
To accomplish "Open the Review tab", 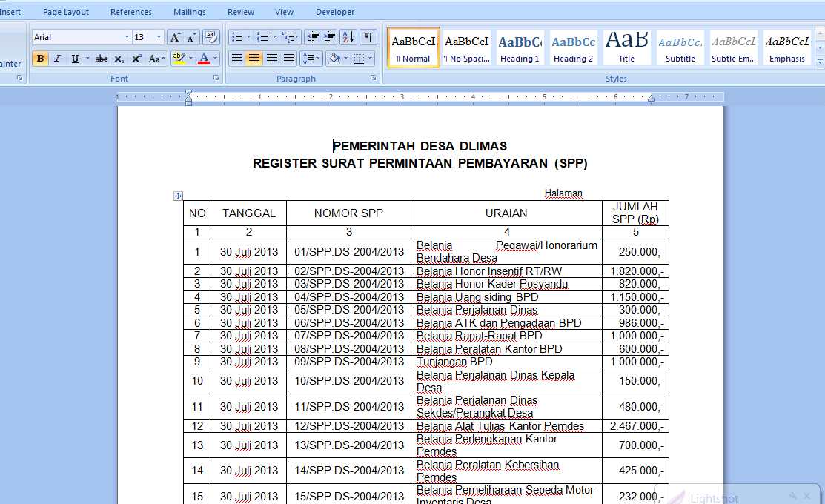I will click(x=240, y=12).
